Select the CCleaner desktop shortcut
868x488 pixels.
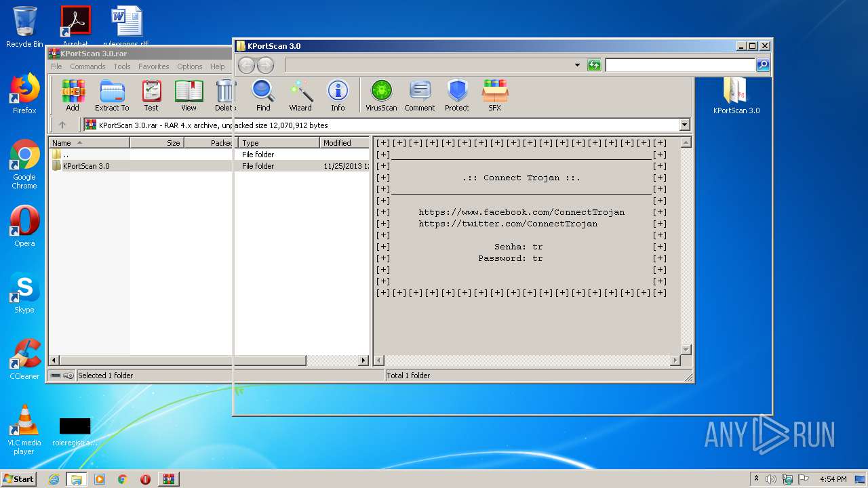[x=24, y=359]
